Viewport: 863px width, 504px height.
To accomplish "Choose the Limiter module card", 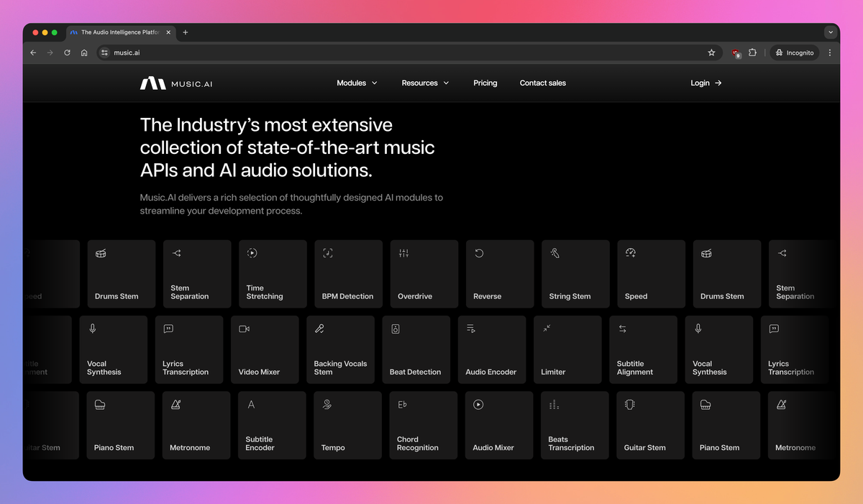I will tap(567, 349).
